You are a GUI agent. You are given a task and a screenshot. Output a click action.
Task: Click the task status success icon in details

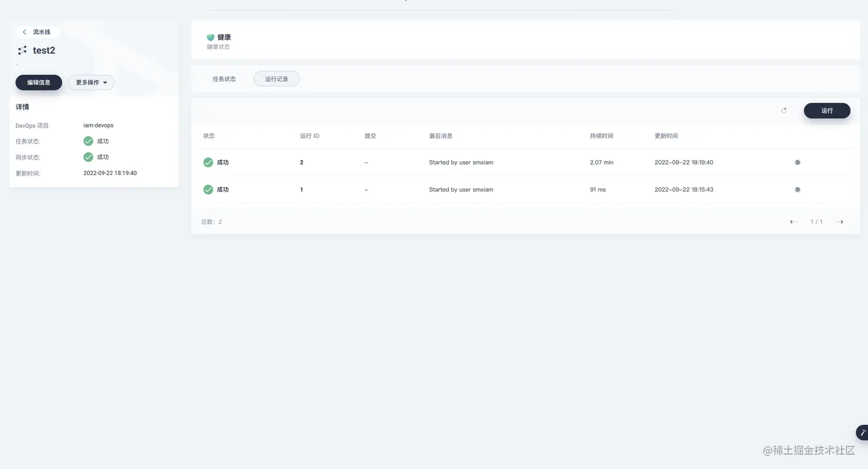[x=88, y=141]
